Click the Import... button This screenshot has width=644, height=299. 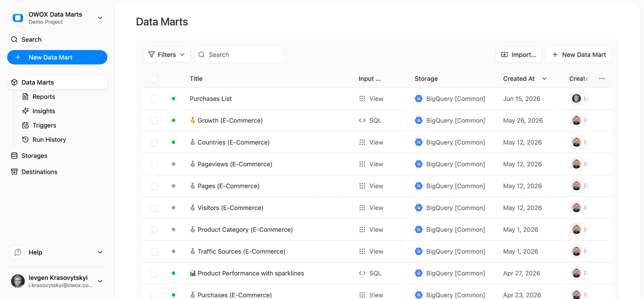click(519, 55)
